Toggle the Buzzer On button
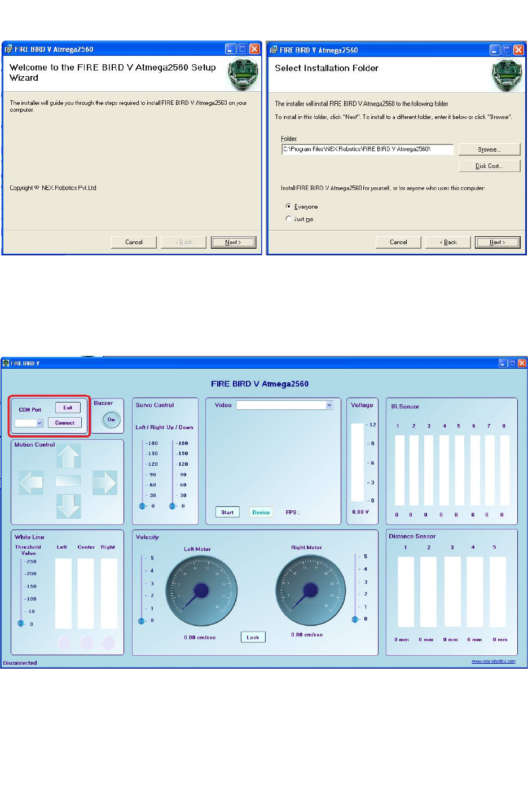 (111, 420)
